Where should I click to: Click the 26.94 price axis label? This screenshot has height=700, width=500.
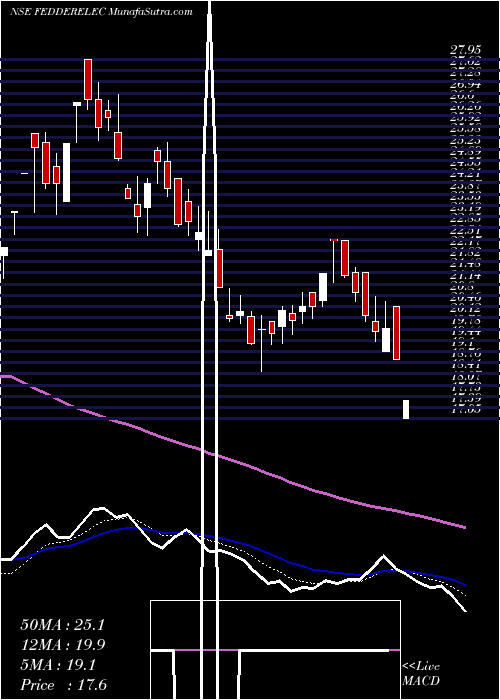(x=465, y=84)
